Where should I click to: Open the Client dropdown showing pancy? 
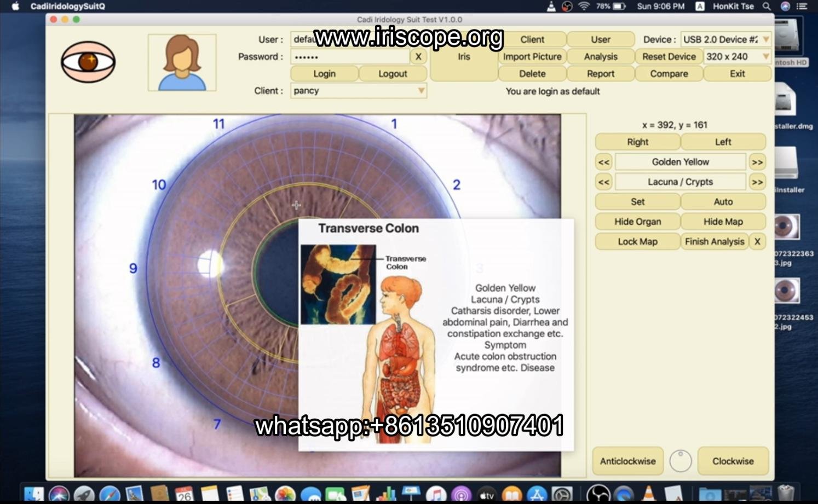point(359,91)
